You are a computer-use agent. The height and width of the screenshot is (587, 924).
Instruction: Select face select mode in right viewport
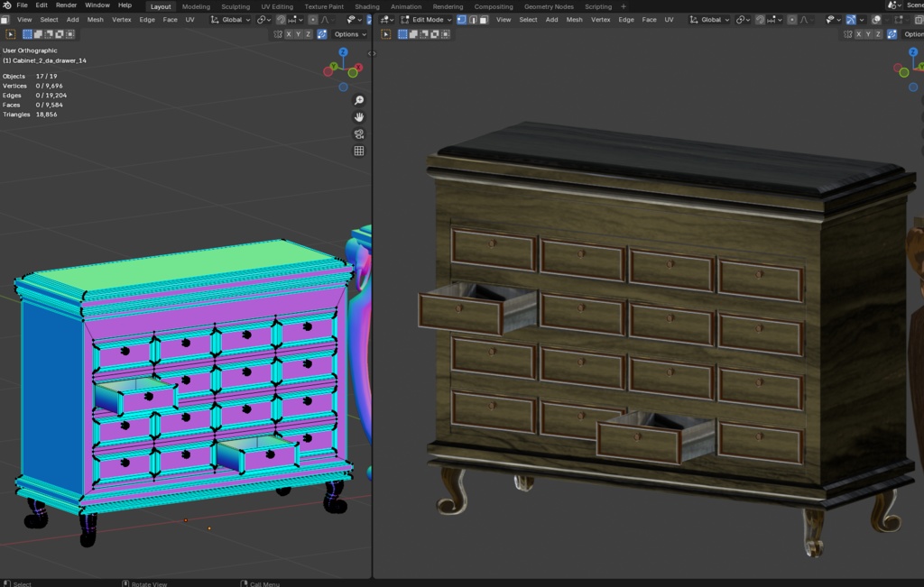click(x=484, y=19)
